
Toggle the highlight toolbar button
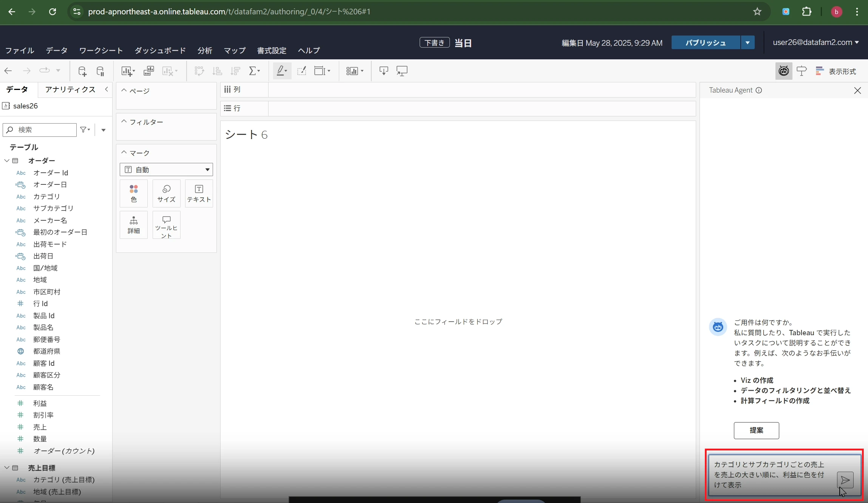[x=282, y=71]
